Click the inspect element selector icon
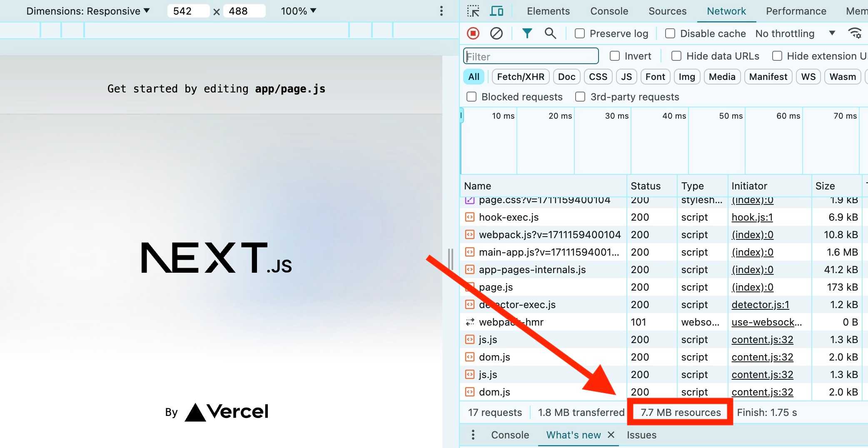Image resolution: width=868 pixels, height=448 pixels. coord(473,11)
